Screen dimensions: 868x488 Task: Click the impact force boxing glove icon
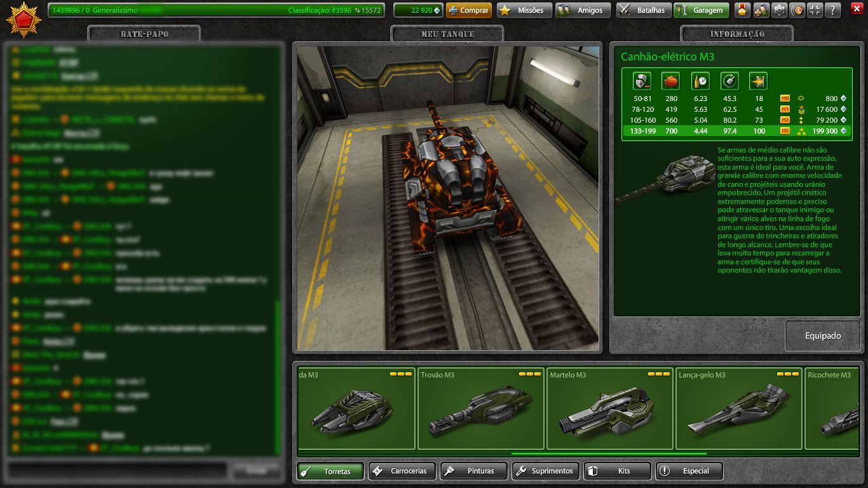(671, 81)
